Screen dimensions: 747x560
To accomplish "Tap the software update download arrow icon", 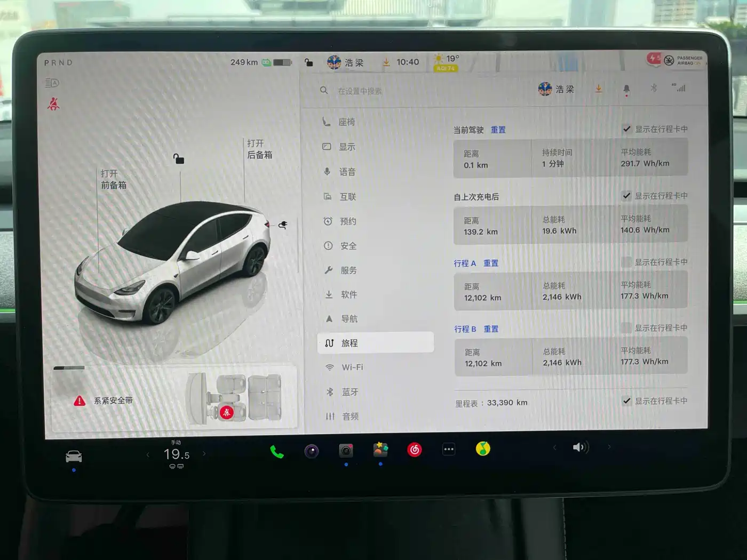I will [x=598, y=89].
